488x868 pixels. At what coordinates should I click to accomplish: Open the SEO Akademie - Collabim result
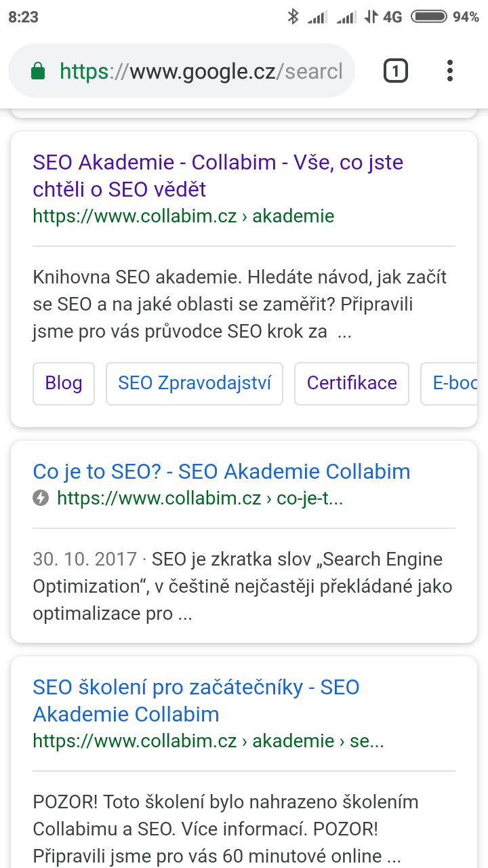coord(218,176)
